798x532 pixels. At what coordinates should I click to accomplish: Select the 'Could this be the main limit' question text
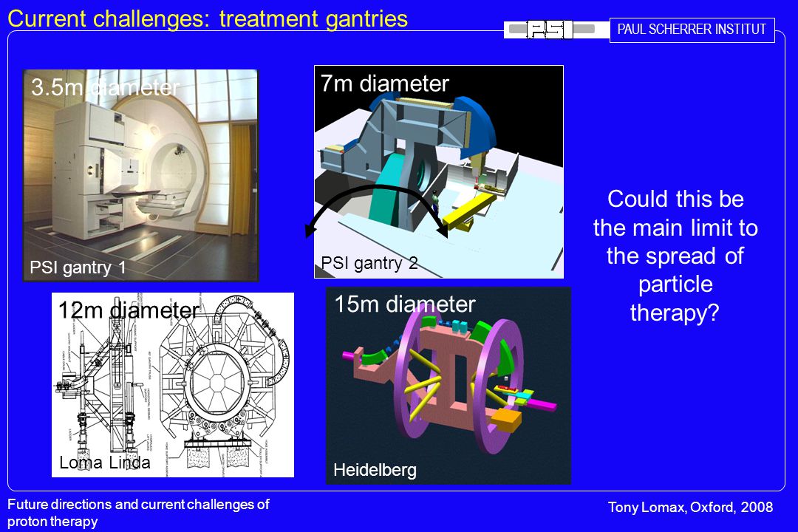[675, 256]
